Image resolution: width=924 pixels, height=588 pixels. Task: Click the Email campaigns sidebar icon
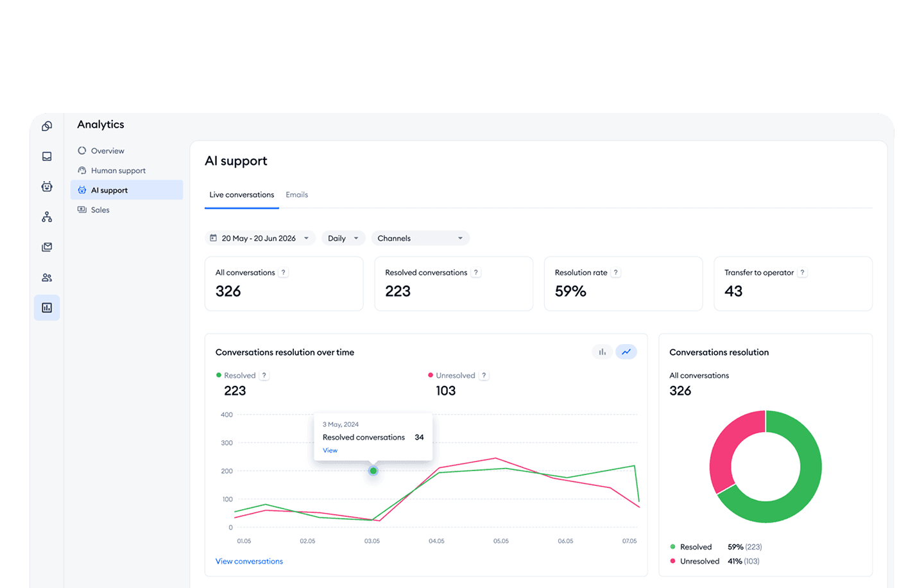[x=46, y=246]
